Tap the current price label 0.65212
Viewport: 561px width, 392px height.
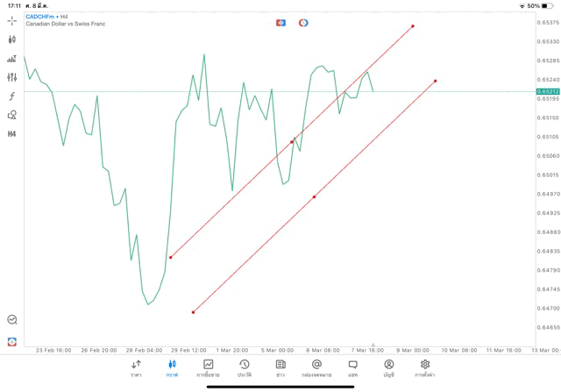click(x=548, y=91)
